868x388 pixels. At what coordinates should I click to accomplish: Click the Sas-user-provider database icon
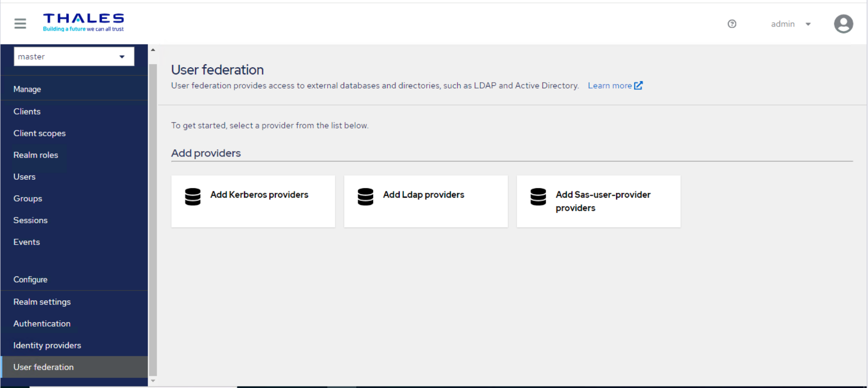[x=538, y=197]
